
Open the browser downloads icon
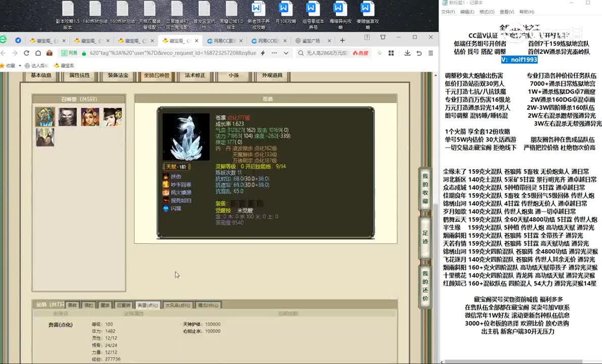[407, 53]
